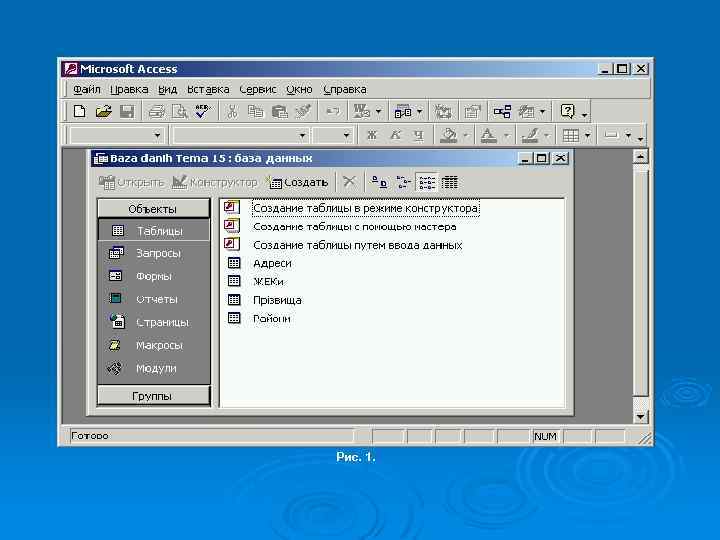
Task: Open the Relationships diagram icon
Action: click(x=502, y=111)
